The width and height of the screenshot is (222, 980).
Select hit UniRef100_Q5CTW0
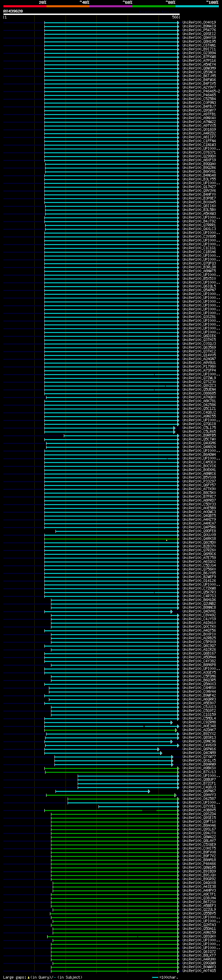[199, 439]
